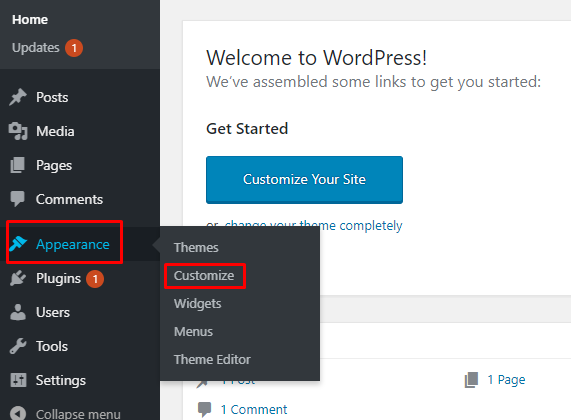Select Customize in Appearance submenu

coord(204,276)
